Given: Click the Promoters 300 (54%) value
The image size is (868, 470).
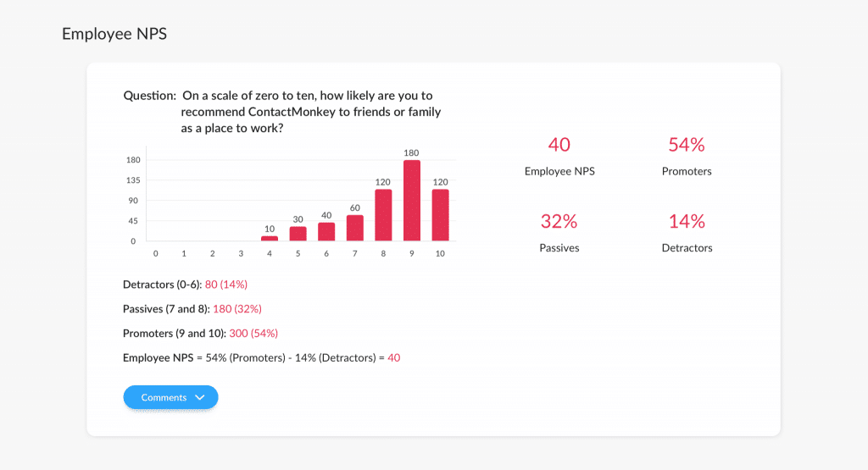Looking at the screenshot, I should click(x=253, y=334).
